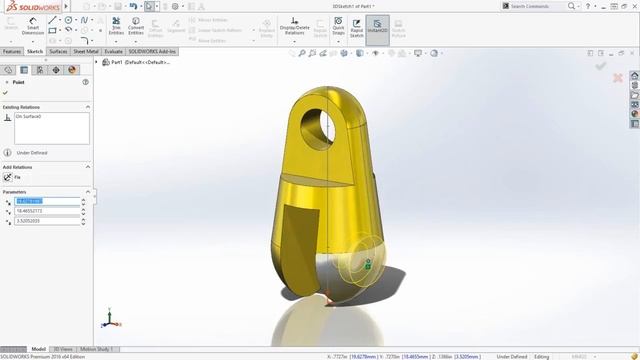640x360 pixels.
Task: Open the Evaluate tab
Action: pos(113,51)
